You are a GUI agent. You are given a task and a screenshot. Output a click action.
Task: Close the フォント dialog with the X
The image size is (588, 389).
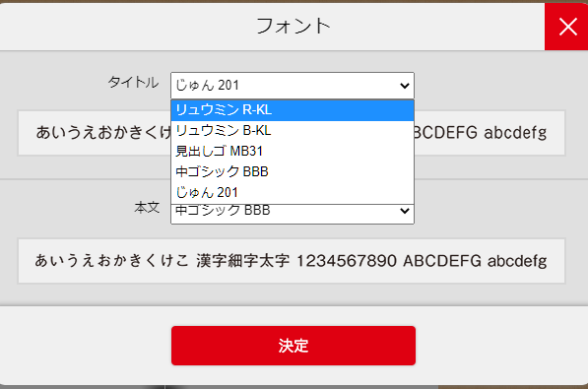coord(566,27)
